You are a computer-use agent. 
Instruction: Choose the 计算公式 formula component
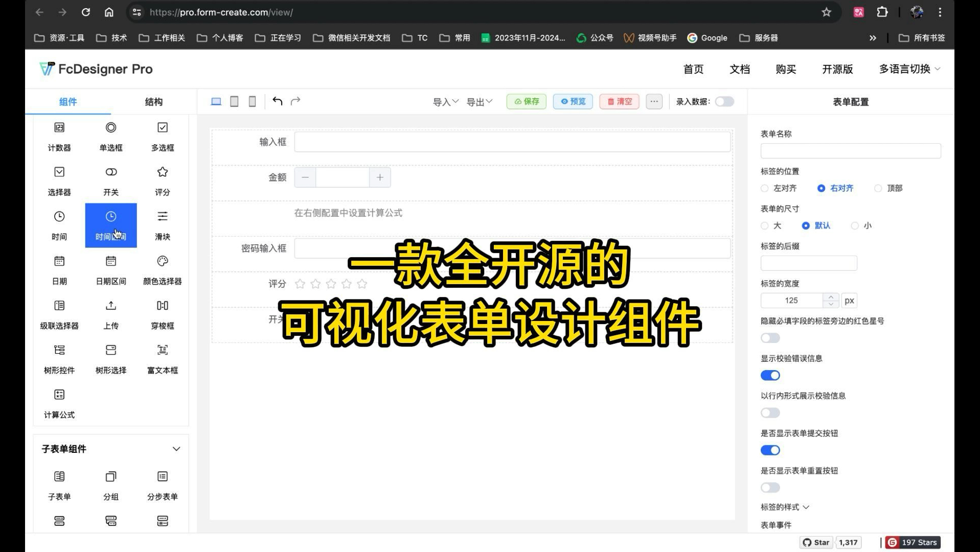pos(59,403)
